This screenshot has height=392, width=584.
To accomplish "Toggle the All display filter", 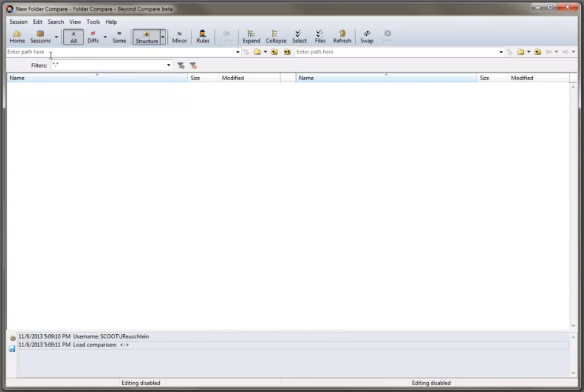I will pyautogui.click(x=73, y=35).
